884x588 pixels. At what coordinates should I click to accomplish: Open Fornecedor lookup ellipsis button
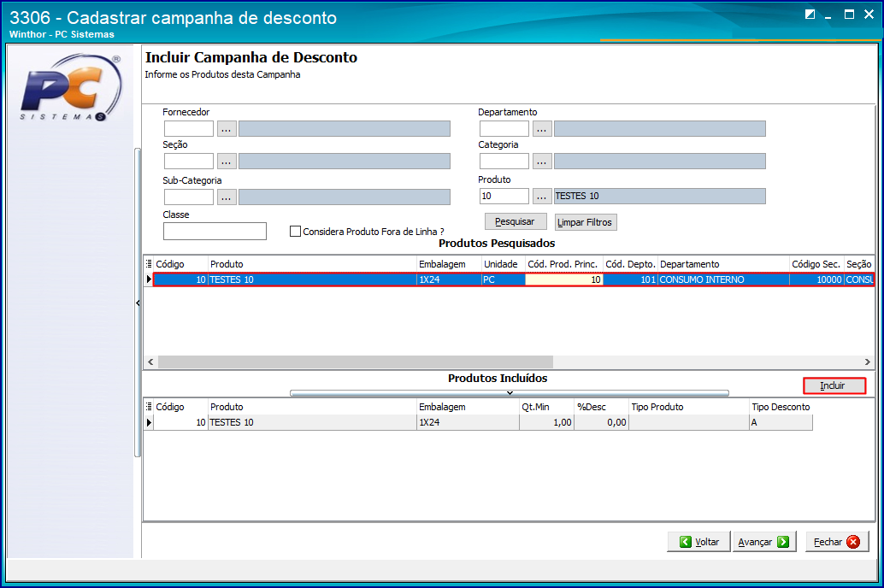pyautogui.click(x=226, y=129)
